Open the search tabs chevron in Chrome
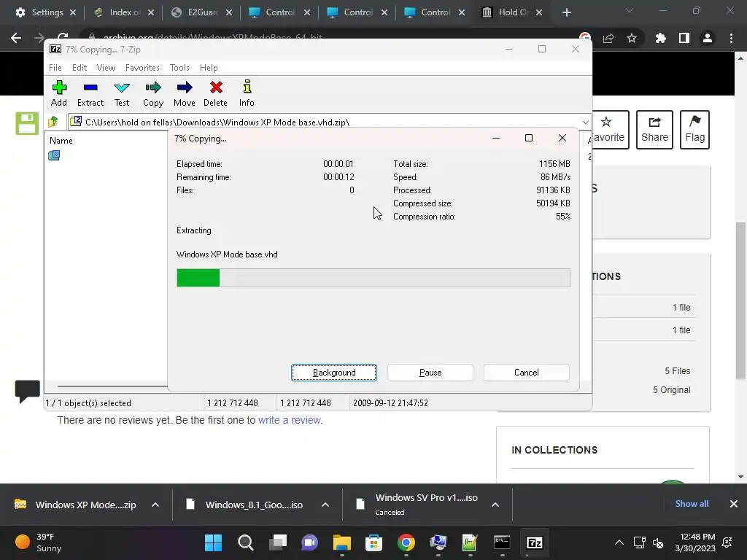Screen dimensions: 747x560 click(x=630, y=10)
